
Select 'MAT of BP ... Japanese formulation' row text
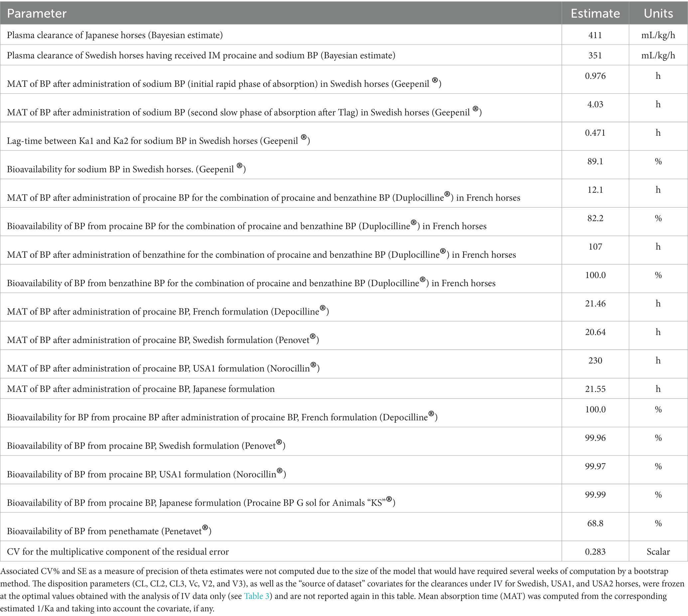[x=141, y=389]
